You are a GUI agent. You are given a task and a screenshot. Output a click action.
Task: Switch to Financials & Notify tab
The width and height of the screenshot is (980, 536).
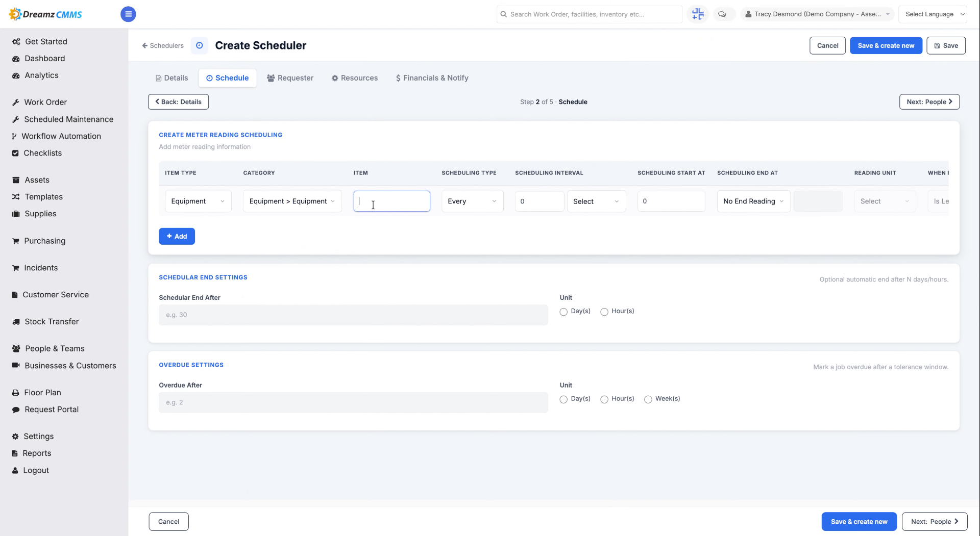[432, 78]
